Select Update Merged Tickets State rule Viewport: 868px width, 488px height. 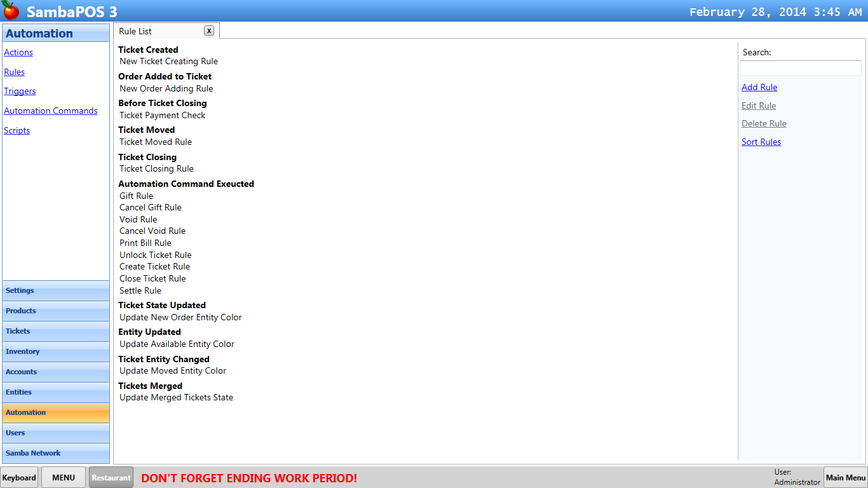[177, 398]
